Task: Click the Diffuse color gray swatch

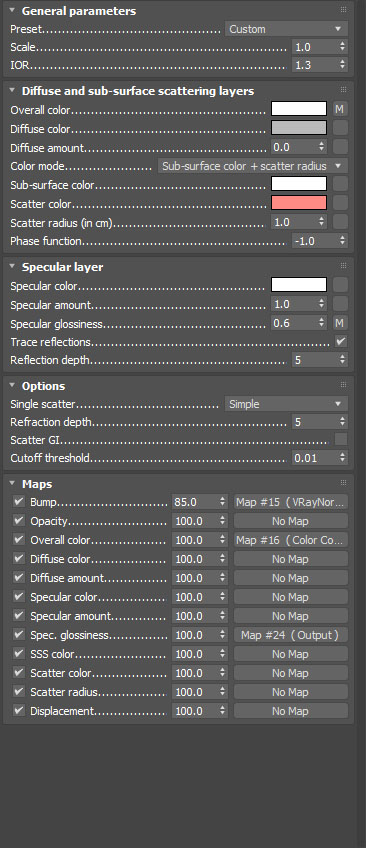Action: (299, 128)
